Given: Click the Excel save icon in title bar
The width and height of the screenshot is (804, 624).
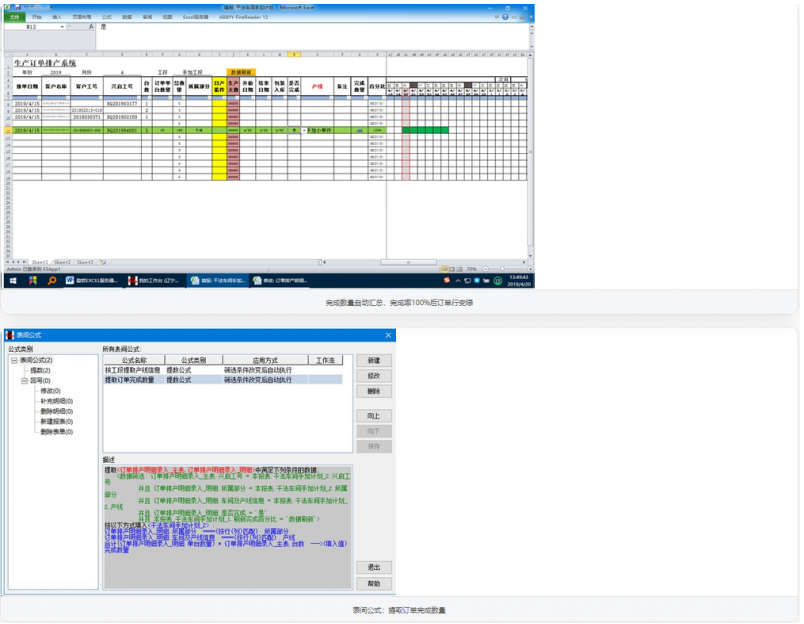Looking at the screenshot, I should pyautogui.click(x=18, y=8).
